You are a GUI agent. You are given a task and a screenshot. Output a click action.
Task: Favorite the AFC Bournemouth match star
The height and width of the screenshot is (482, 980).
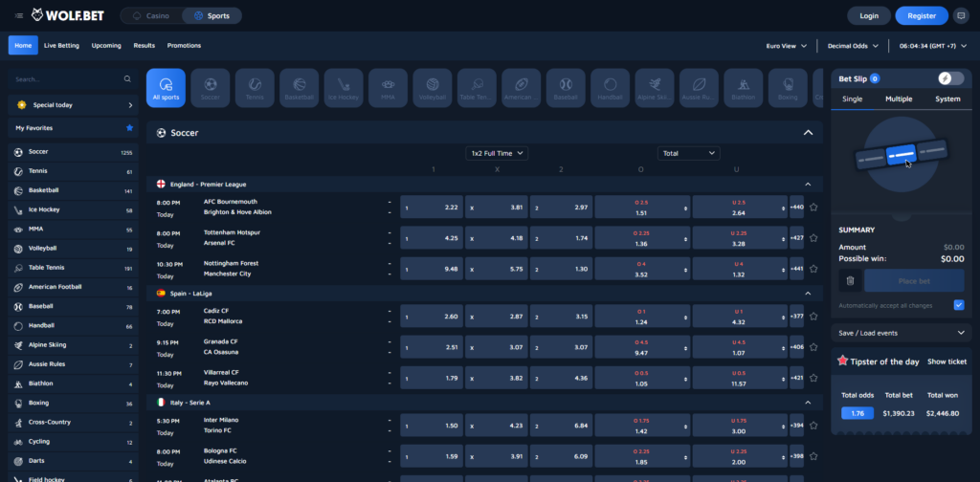pyautogui.click(x=813, y=207)
